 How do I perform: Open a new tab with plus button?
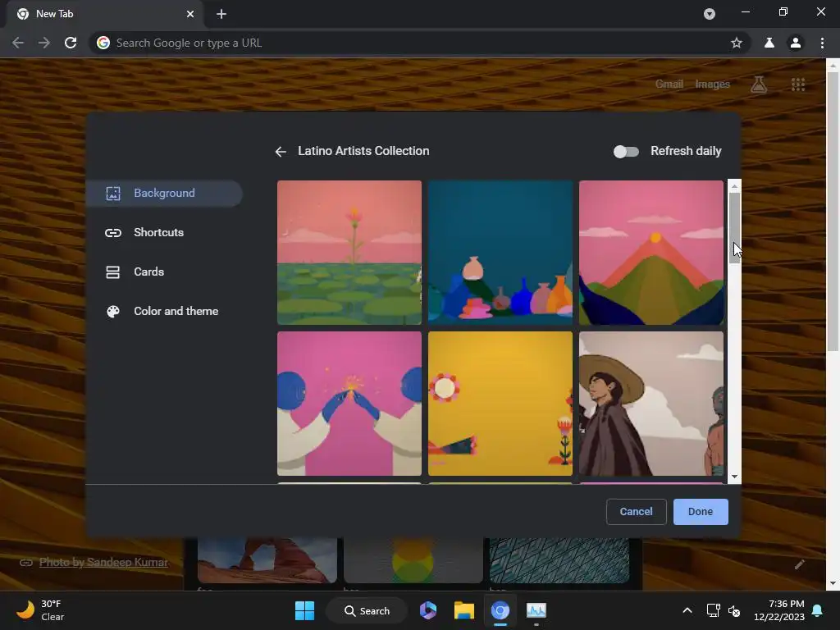coord(221,14)
